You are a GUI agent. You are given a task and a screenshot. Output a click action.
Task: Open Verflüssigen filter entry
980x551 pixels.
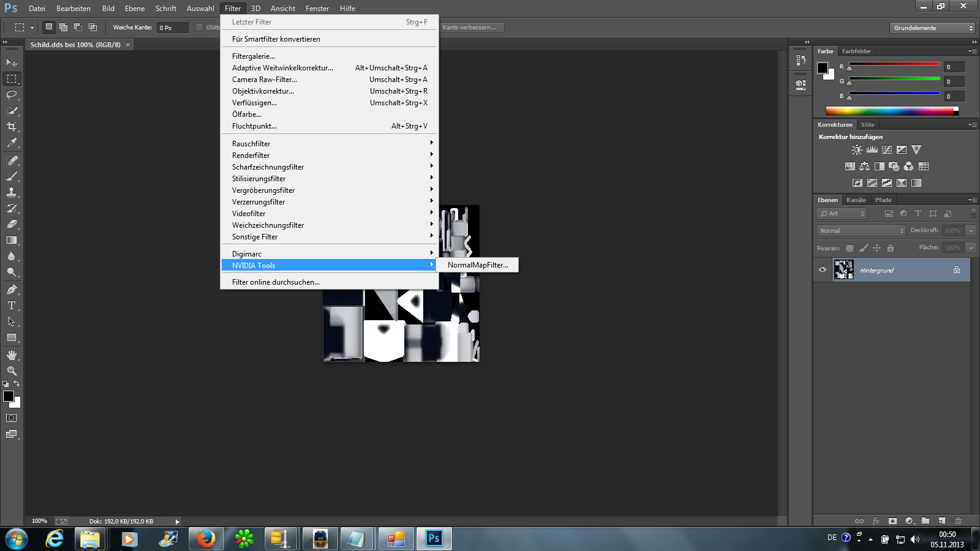(330, 103)
